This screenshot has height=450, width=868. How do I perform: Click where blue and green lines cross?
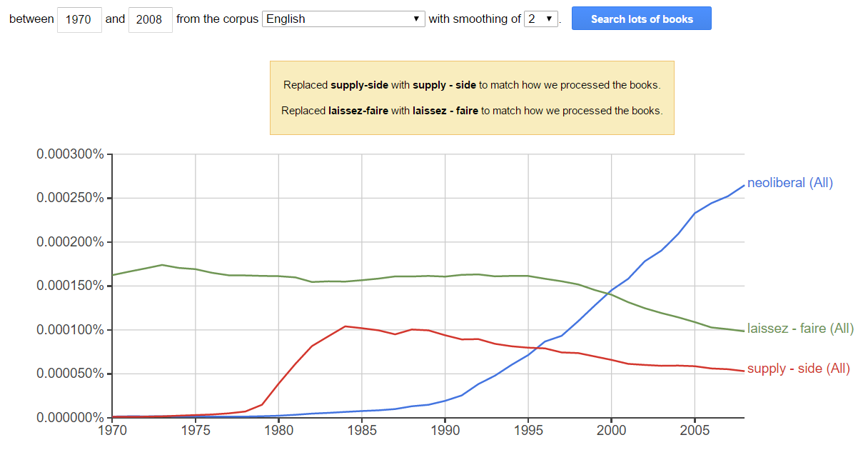pos(610,292)
